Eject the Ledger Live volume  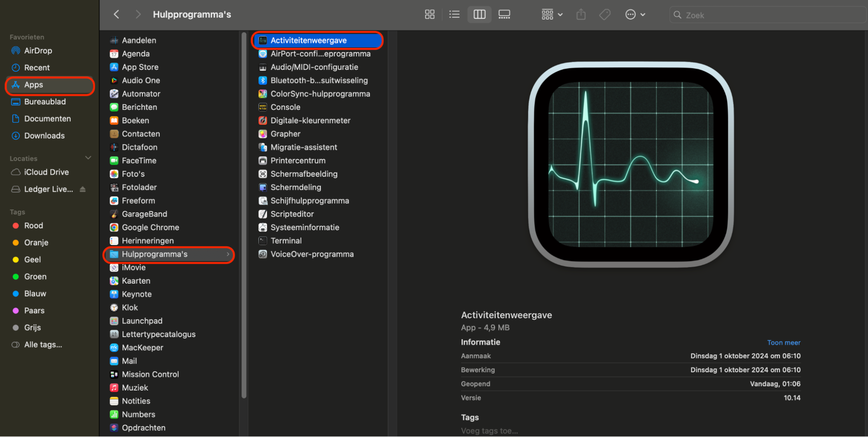coord(83,189)
